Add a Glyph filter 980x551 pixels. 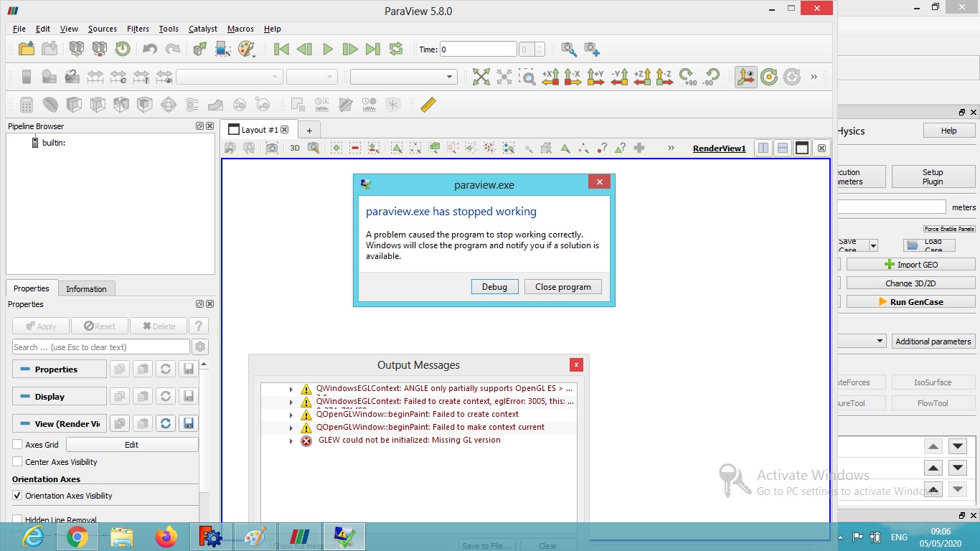(x=169, y=104)
